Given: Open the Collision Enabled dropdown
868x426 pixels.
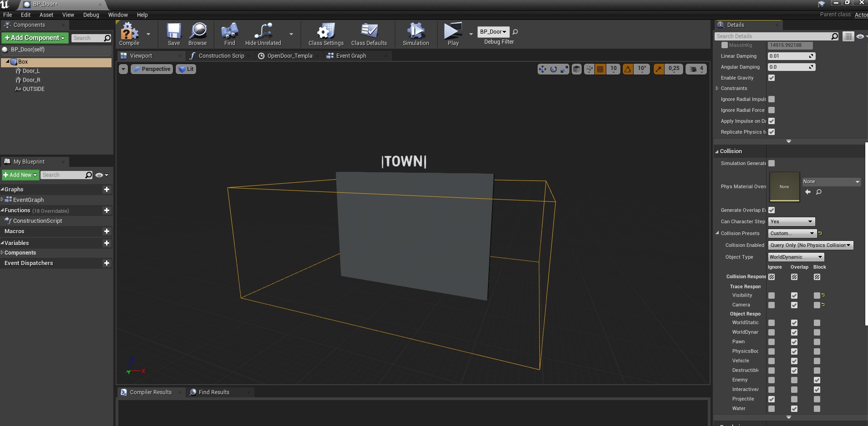Looking at the screenshot, I should tap(810, 245).
